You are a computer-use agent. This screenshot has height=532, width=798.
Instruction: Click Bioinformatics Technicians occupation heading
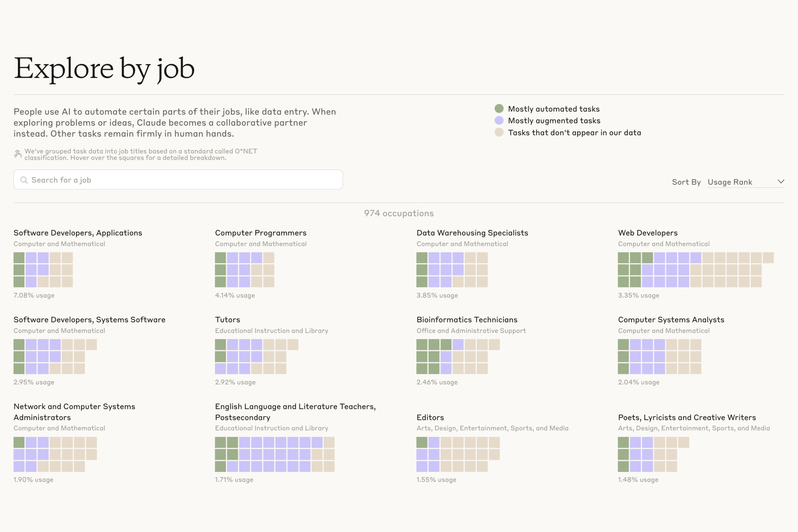tap(466, 320)
